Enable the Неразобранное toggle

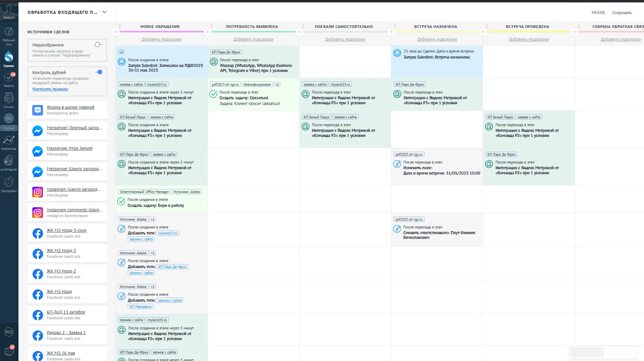(98, 45)
